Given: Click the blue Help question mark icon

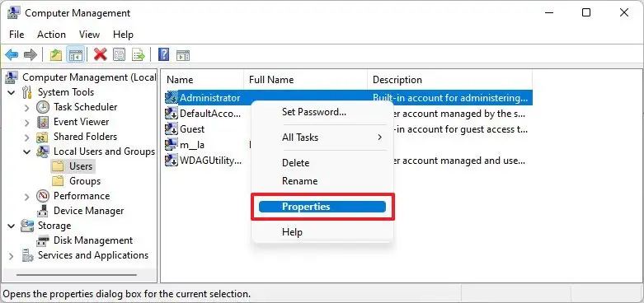Looking at the screenshot, I should pyautogui.click(x=163, y=54).
